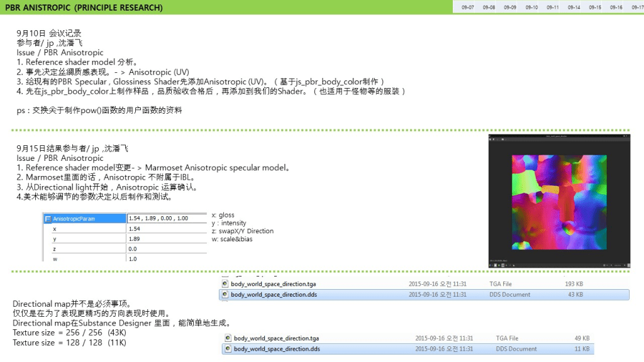Select the z value field 0.0
Image resolution: width=644 pixels, height=362 pixels.
[166, 249]
